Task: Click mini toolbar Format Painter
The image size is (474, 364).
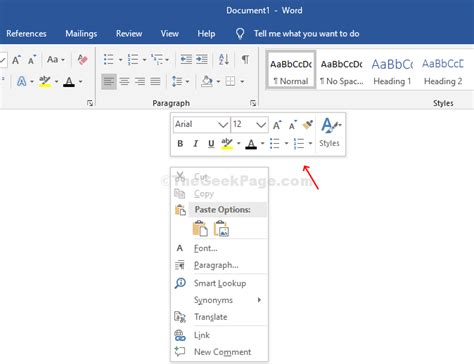Action: pyautogui.click(x=308, y=125)
